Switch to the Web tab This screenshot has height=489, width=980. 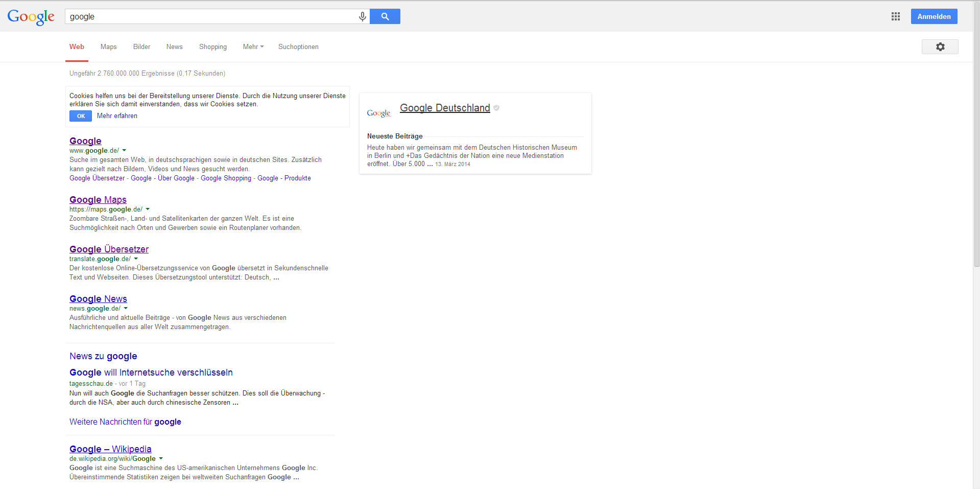tap(77, 46)
